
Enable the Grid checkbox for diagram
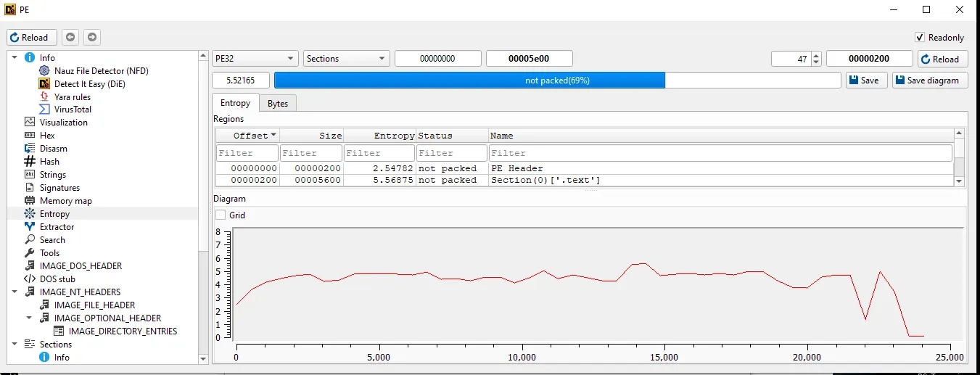tap(221, 215)
